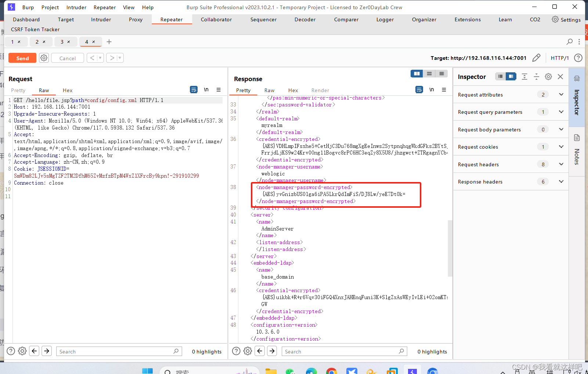Expand all Inspector sections
Screen dimensions: 588x374
click(x=524, y=76)
